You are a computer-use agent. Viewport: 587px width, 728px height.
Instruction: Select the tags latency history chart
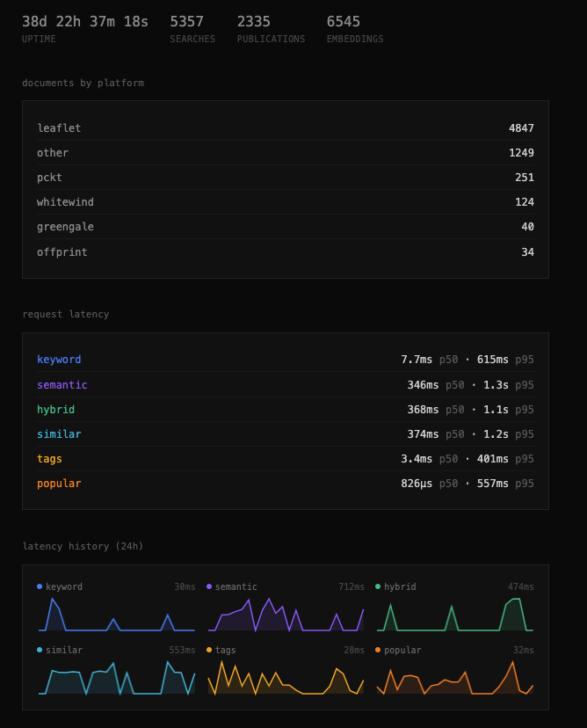tap(286, 678)
